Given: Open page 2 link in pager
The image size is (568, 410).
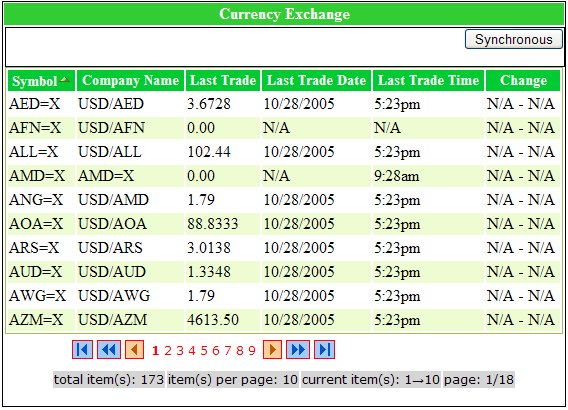Looking at the screenshot, I should point(168,351).
